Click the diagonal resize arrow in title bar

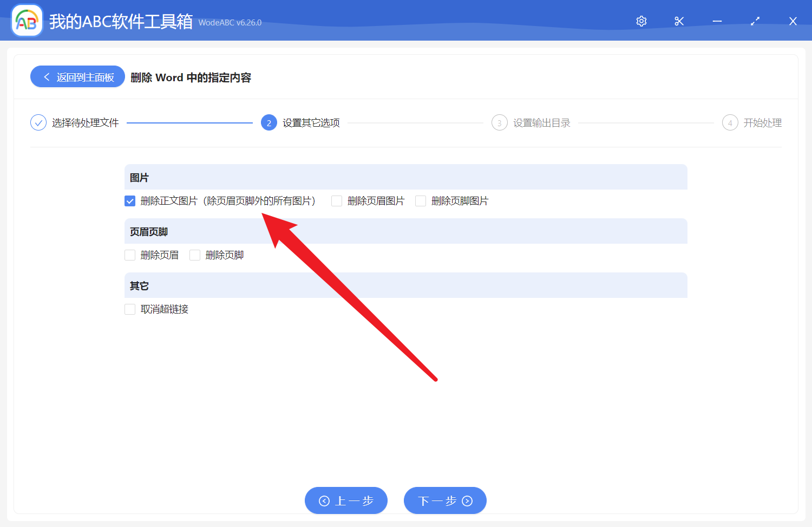tap(755, 21)
